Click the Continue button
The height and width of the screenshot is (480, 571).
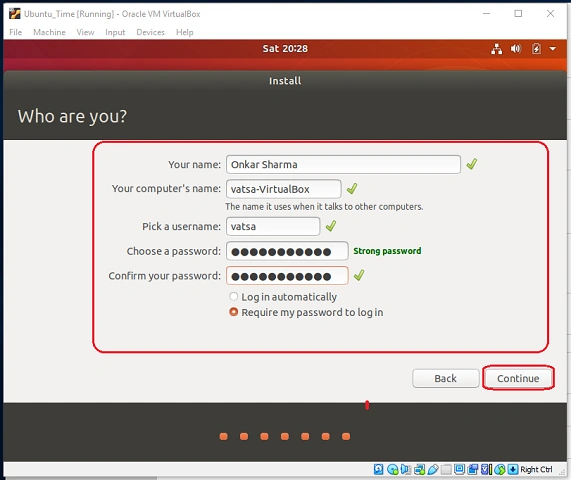(518, 378)
